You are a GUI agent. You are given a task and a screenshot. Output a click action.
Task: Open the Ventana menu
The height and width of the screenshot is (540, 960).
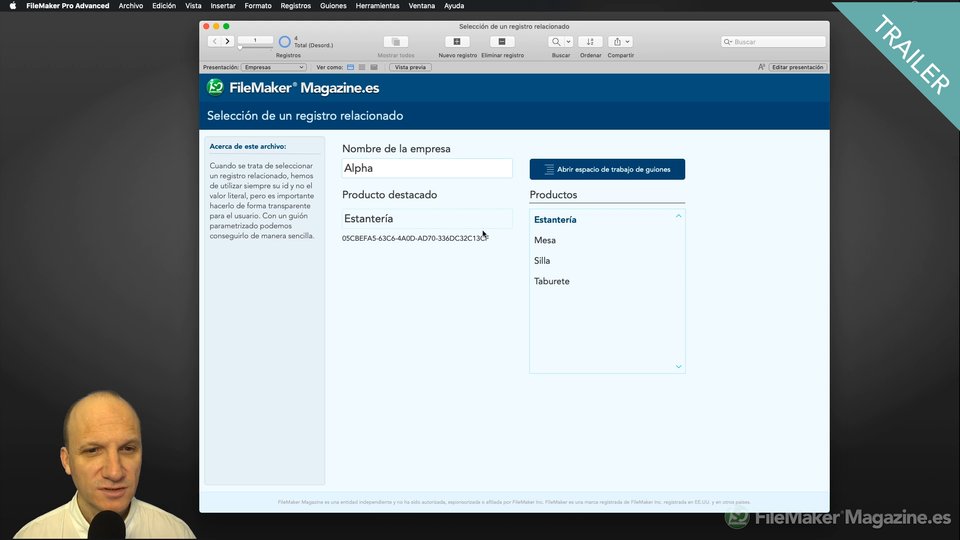click(422, 6)
